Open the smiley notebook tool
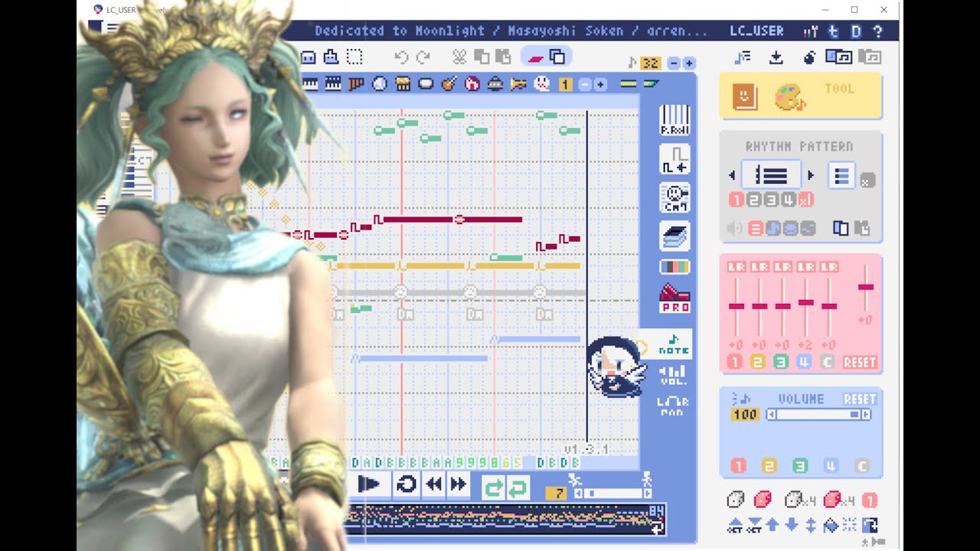 [744, 96]
